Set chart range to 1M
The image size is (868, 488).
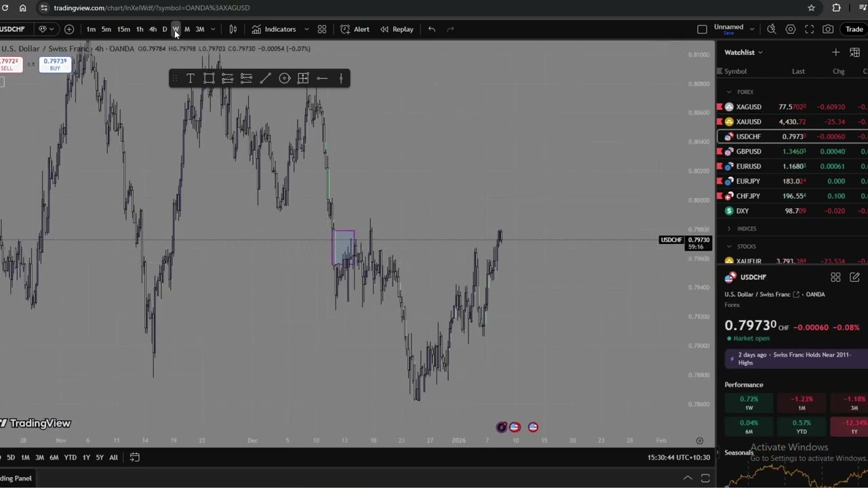25,457
